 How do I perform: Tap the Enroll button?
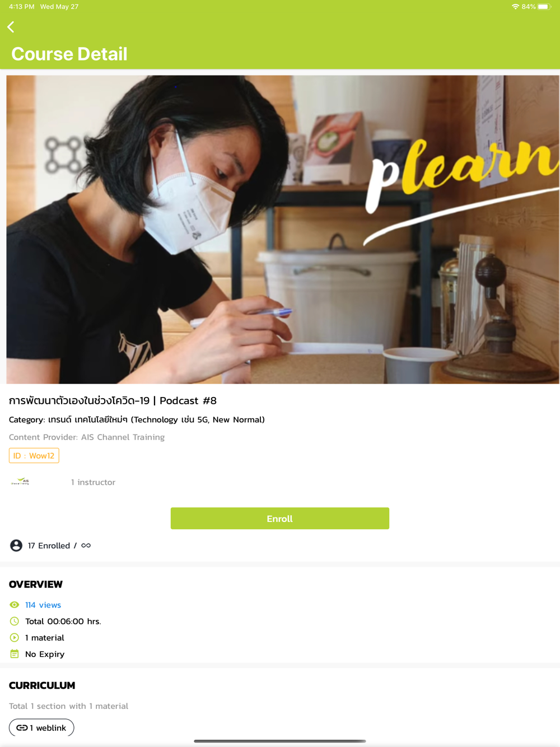tap(280, 519)
